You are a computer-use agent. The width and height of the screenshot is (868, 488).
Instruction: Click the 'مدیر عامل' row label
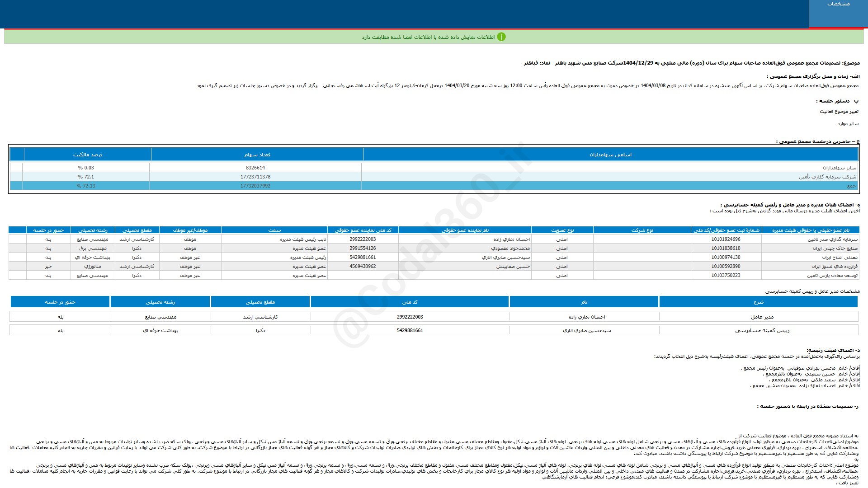[762, 317]
